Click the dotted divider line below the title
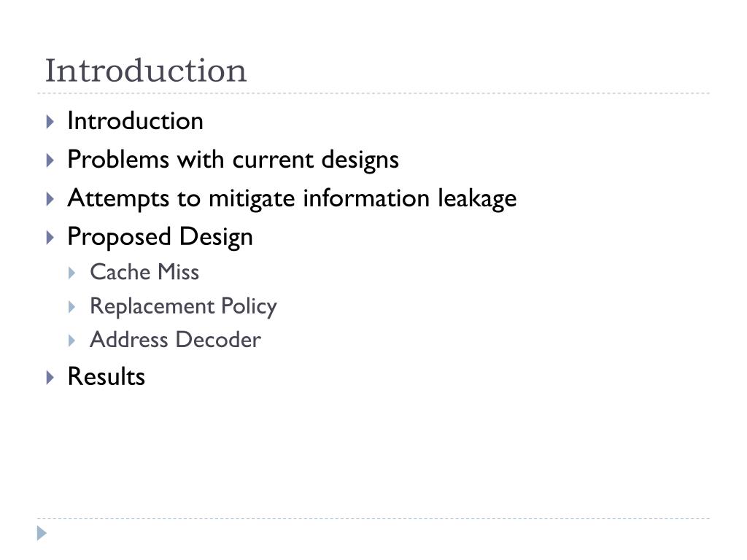This screenshot has height=560, width=747. pyautogui.click(x=373, y=93)
